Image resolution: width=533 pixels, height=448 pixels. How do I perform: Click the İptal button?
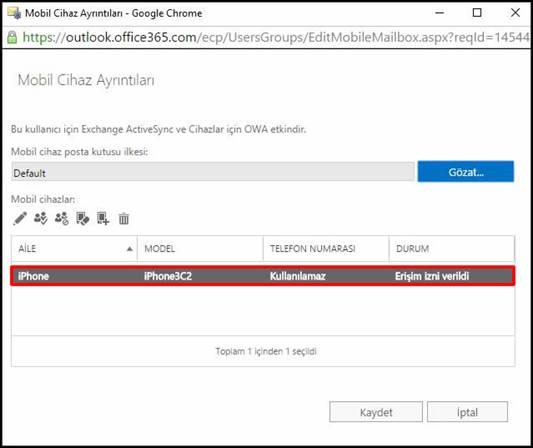467,412
